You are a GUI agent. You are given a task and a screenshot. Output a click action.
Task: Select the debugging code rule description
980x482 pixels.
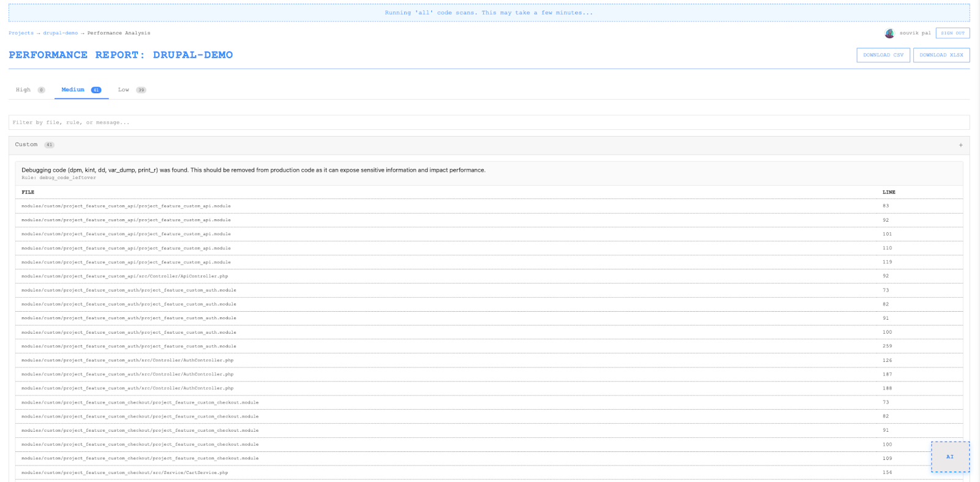(254, 170)
